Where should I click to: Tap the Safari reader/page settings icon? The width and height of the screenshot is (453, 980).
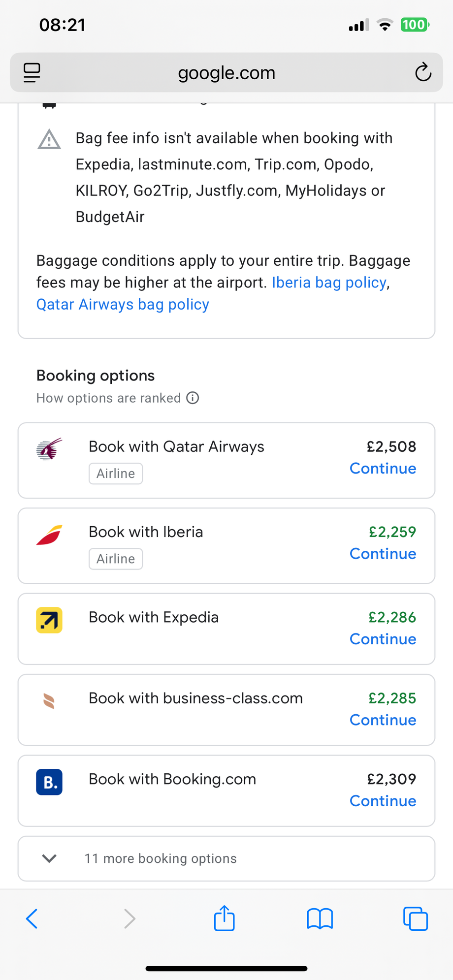pos(32,73)
